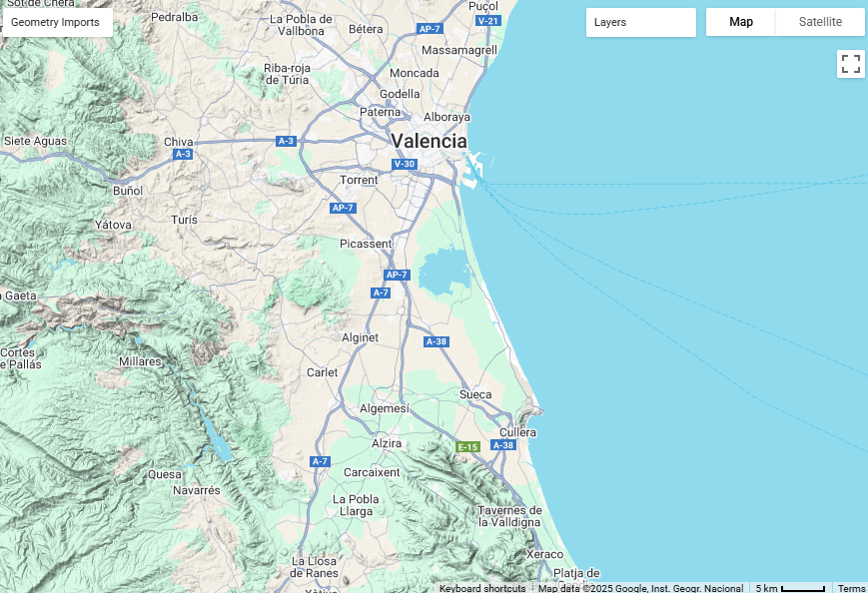
Task: Click the AP-7 shield below Picassent
Action: click(x=397, y=275)
